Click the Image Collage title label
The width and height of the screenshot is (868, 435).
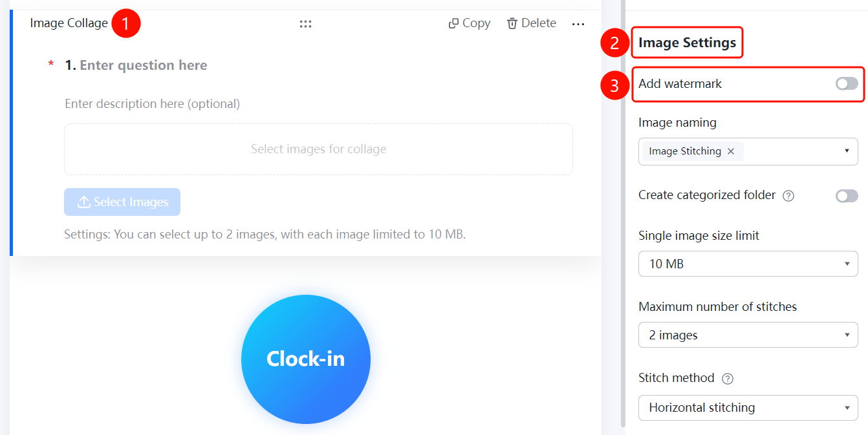click(x=69, y=23)
